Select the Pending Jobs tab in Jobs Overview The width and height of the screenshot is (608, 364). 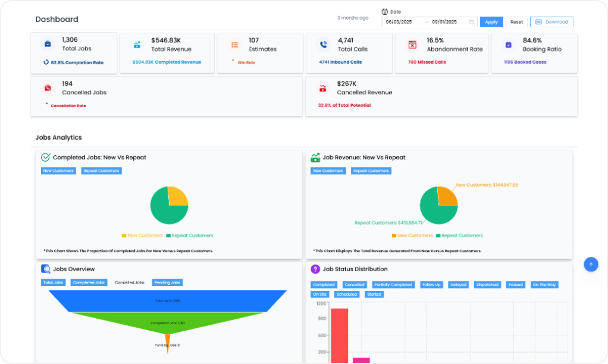[x=167, y=282]
